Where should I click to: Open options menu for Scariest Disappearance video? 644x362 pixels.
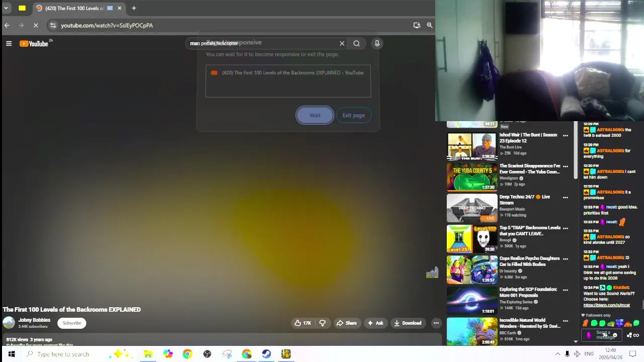click(x=566, y=166)
